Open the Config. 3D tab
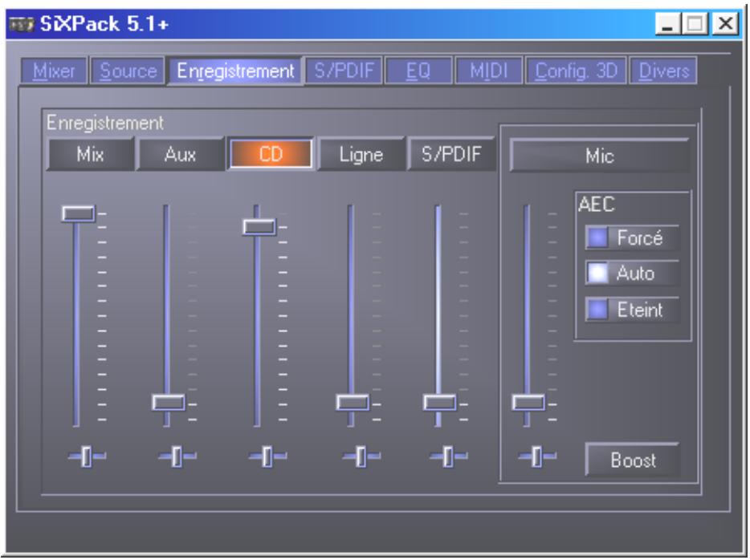 (x=576, y=71)
